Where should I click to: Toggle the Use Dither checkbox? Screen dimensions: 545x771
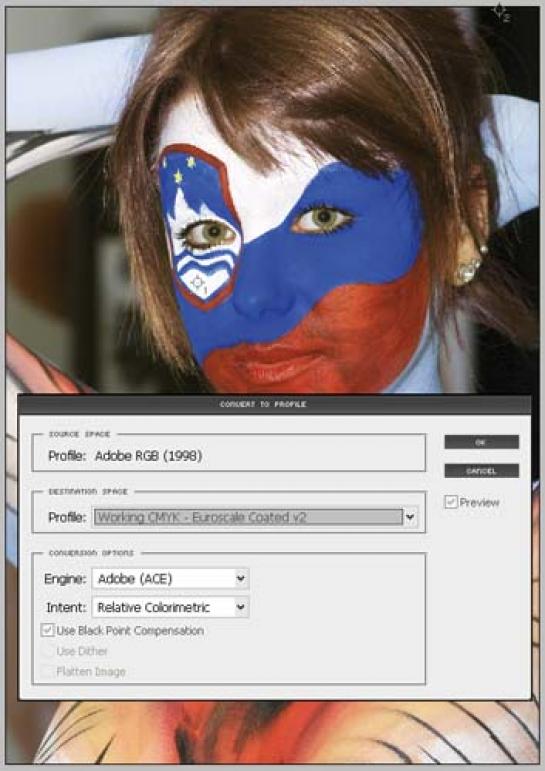pos(47,651)
